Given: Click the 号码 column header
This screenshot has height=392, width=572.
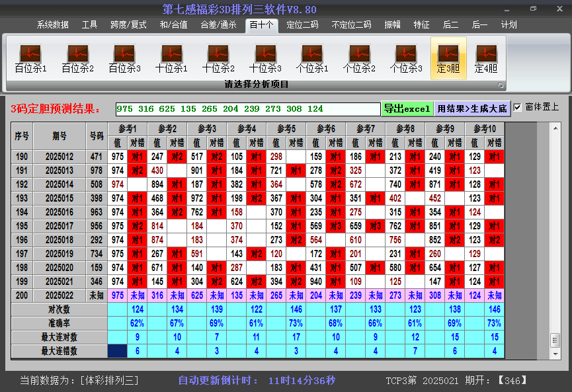Looking at the screenshot, I should (x=97, y=136).
